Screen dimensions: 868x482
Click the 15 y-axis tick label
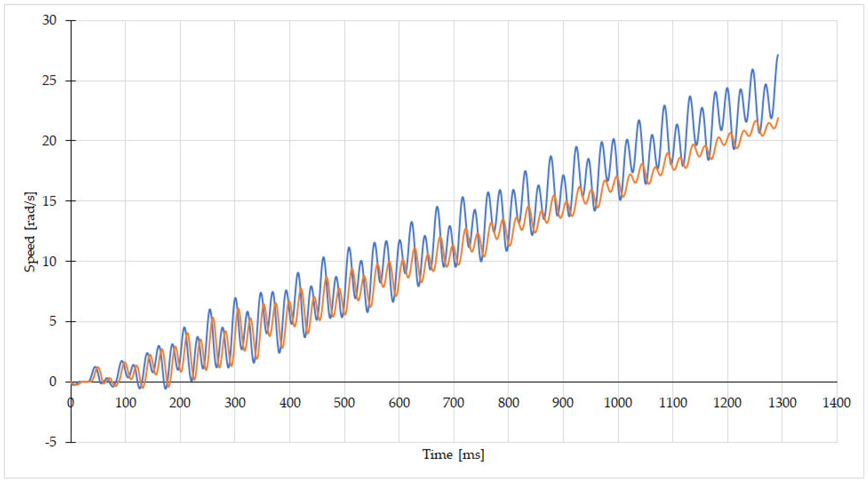[x=49, y=201]
